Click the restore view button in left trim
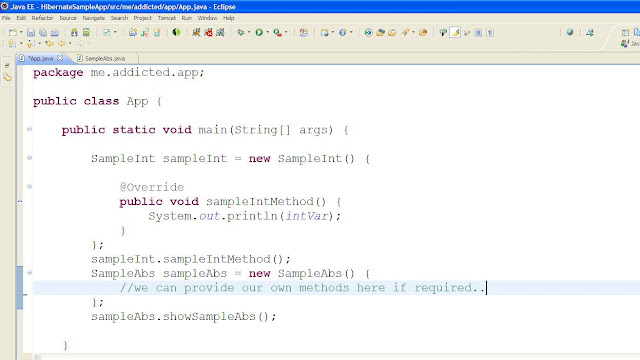The height and width of the screenshot is (360, 640). click(7, 65)
